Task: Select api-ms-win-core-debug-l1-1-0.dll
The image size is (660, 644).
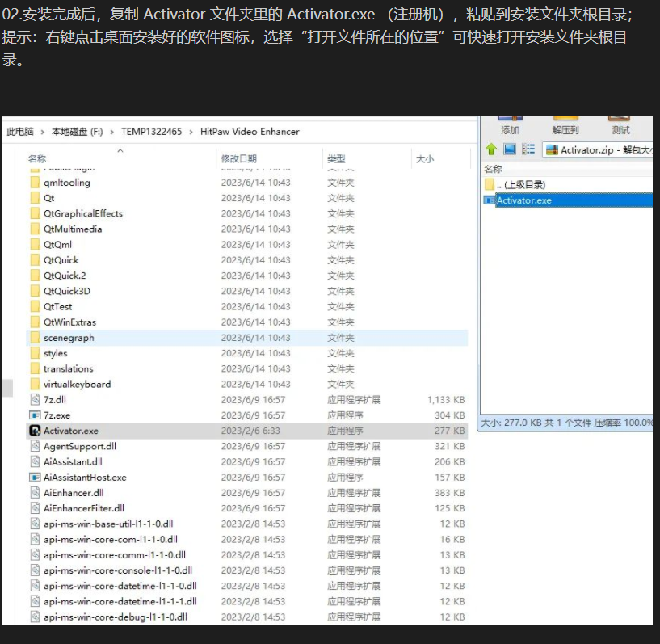Action: tap(247, 617)
